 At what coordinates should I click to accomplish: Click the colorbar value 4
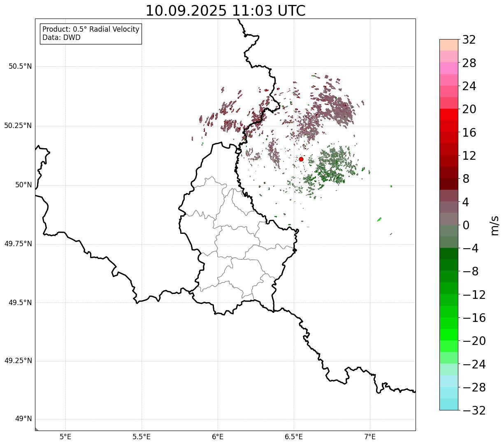click(466, 202)
